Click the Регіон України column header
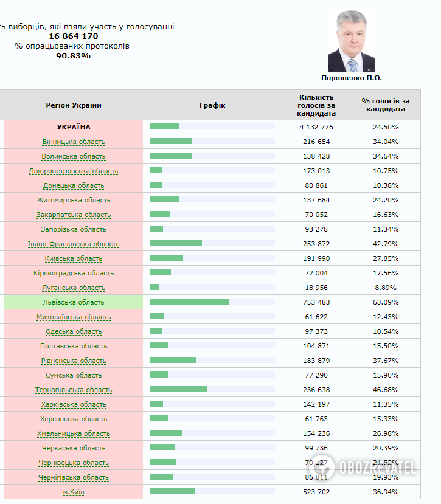The image size is (441, 504). [74, 105]
